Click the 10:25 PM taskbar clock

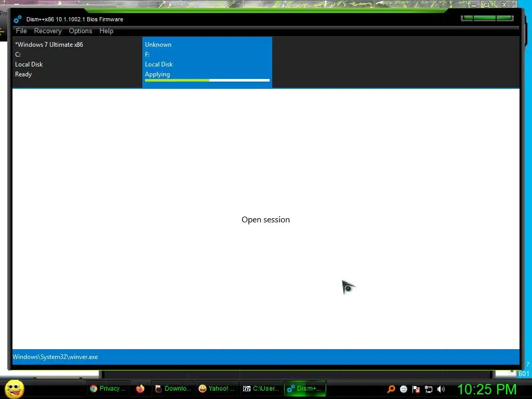(487, 389)
